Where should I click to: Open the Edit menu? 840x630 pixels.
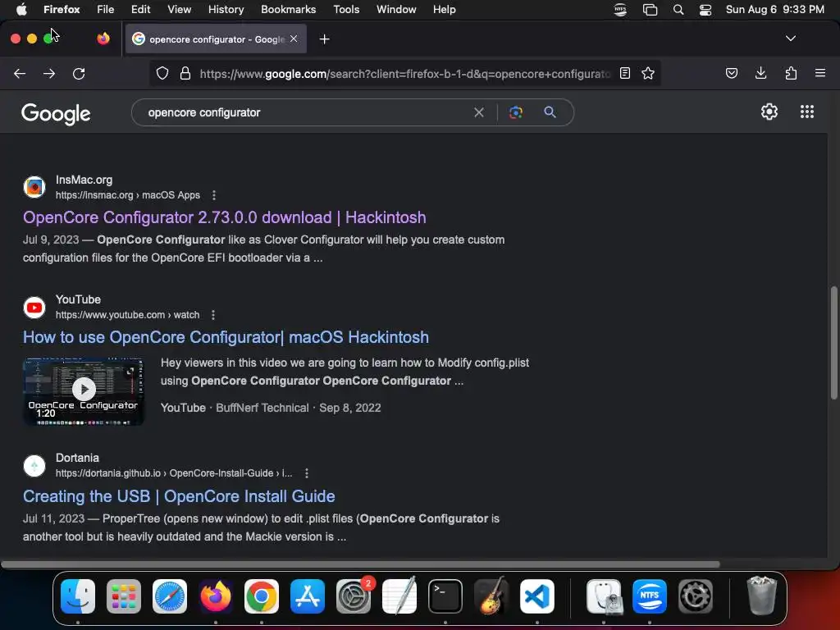coord(140,10)
